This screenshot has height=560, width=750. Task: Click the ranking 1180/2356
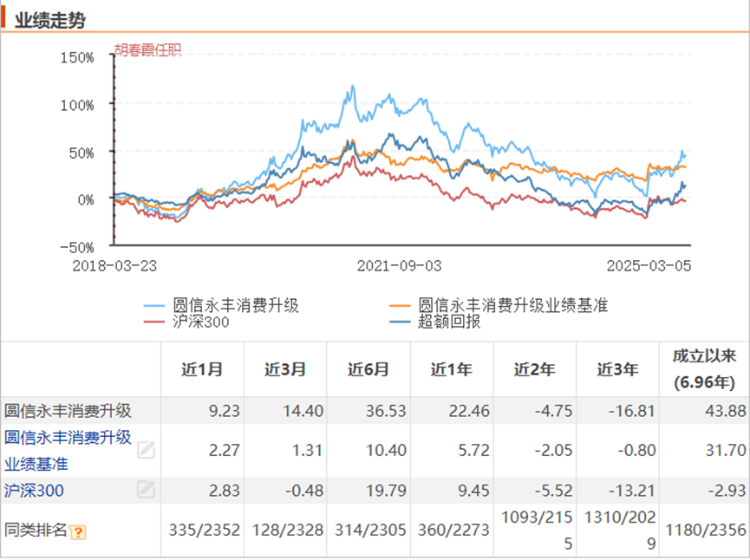point(706,530)
